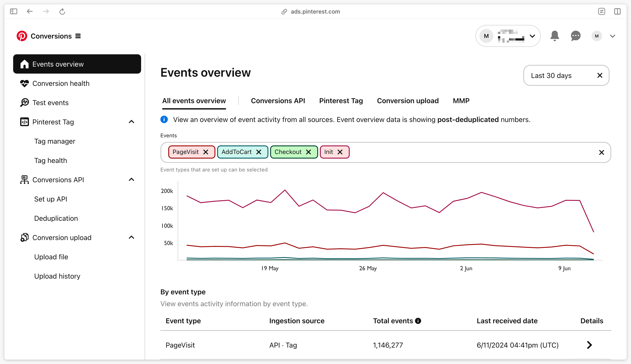Screen dimensions: 631x364
Task: Switch to the Conversions API tab
Action: click(278, 101)
